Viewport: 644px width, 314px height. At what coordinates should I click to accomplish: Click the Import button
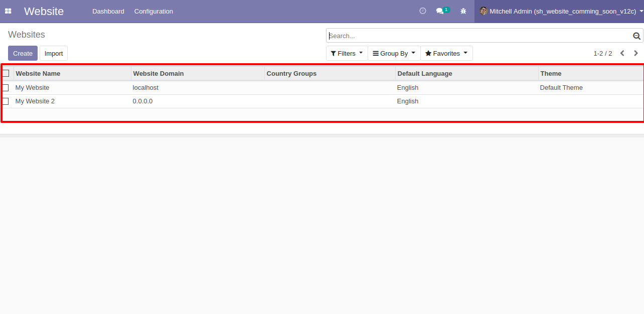[x=54, y=53]
